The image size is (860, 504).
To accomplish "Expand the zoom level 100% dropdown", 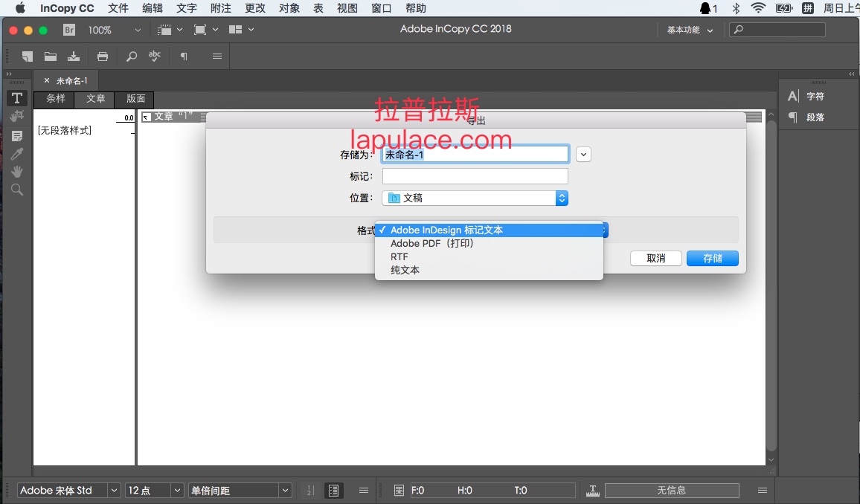I will point(138,30).
